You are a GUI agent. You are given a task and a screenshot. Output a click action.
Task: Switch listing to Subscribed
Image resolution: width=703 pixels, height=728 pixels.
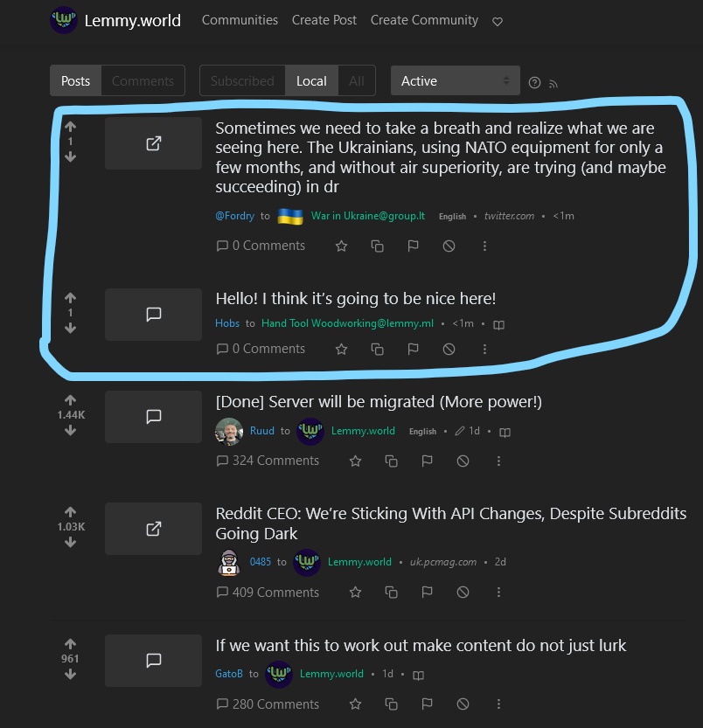pyautogui.click(x=242, y=80)
